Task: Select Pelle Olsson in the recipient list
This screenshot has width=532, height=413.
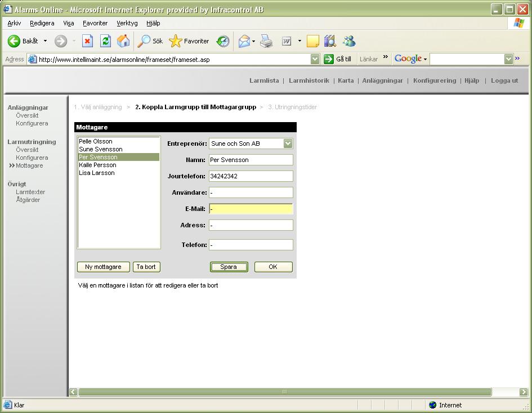Action: tap(119, 141)
